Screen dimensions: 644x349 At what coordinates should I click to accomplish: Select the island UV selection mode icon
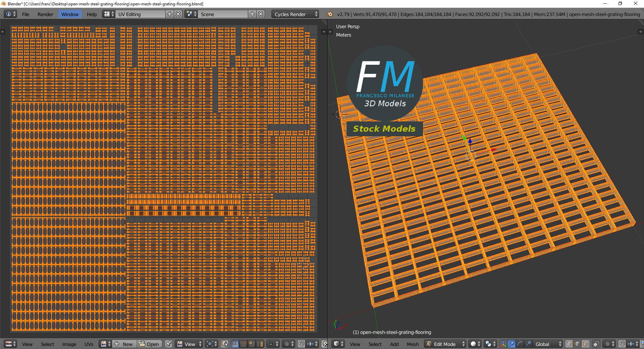(x=260, y=344)
